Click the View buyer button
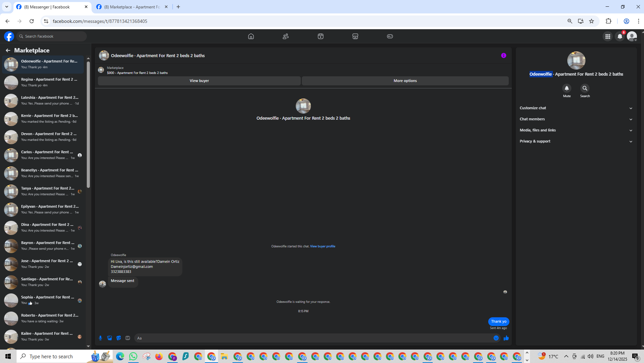 tap(199, 81)
